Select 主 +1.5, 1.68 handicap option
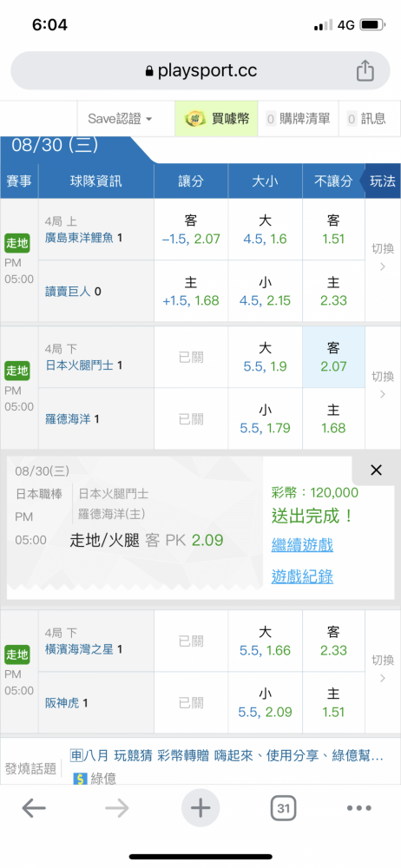Image resolution: width=401 pixels, height=868 pixels. (191, 292)
